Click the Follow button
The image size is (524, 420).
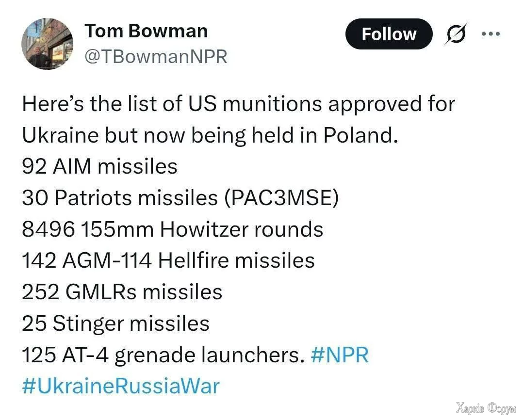[389, 34]
